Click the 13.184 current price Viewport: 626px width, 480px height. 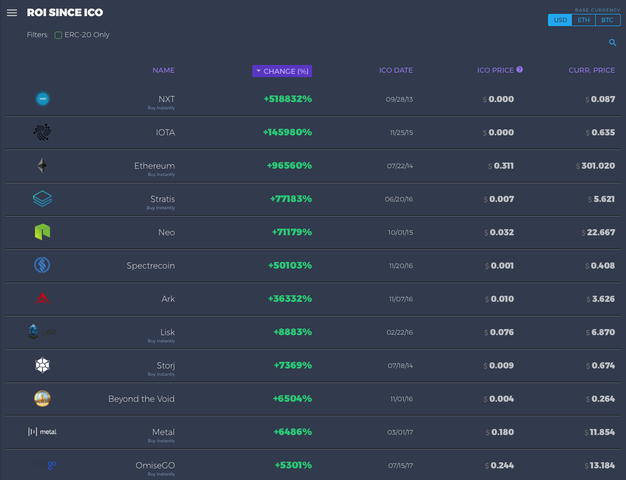tap(600, 465)
